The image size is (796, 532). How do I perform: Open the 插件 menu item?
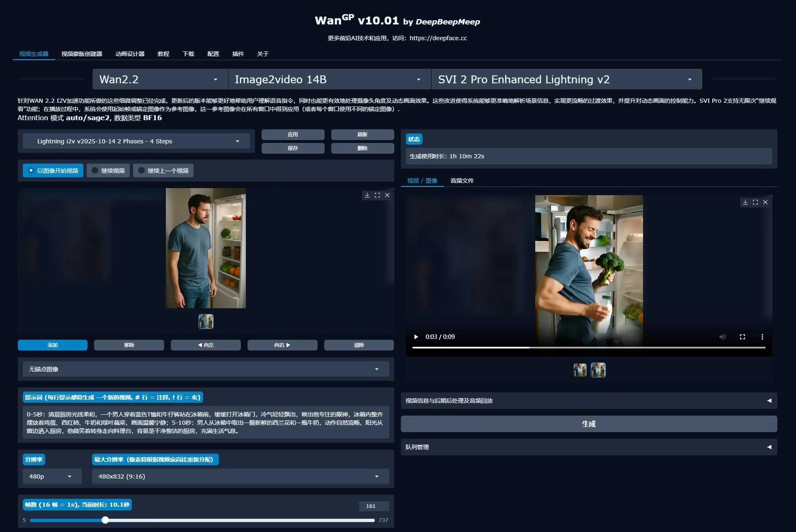click(x=238, y=54)
